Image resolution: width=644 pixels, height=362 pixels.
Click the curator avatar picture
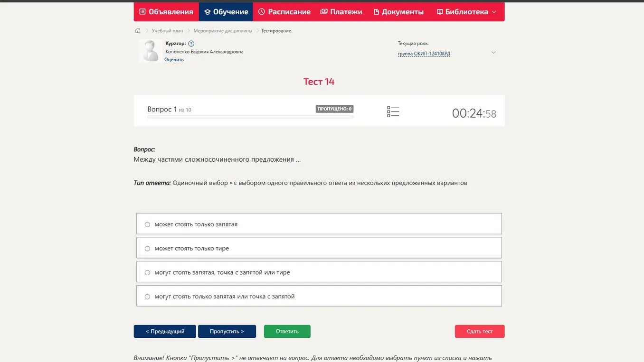coord(151,50)
